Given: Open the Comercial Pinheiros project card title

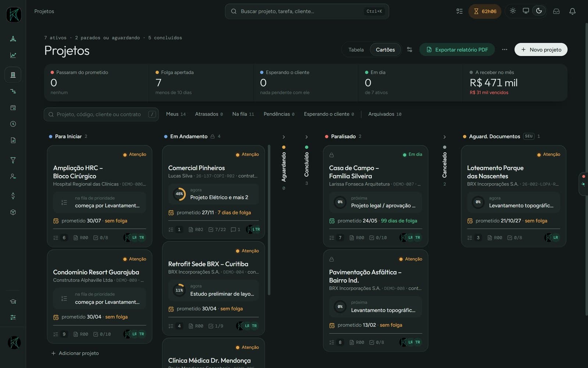Looking at the screenshot, I should [x=196, y=168].
